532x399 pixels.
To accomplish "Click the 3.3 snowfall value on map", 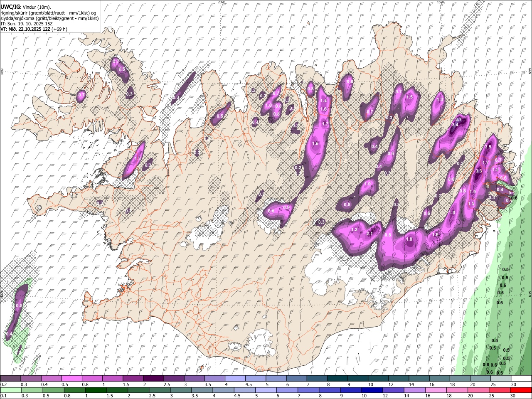I will point(478,171).
